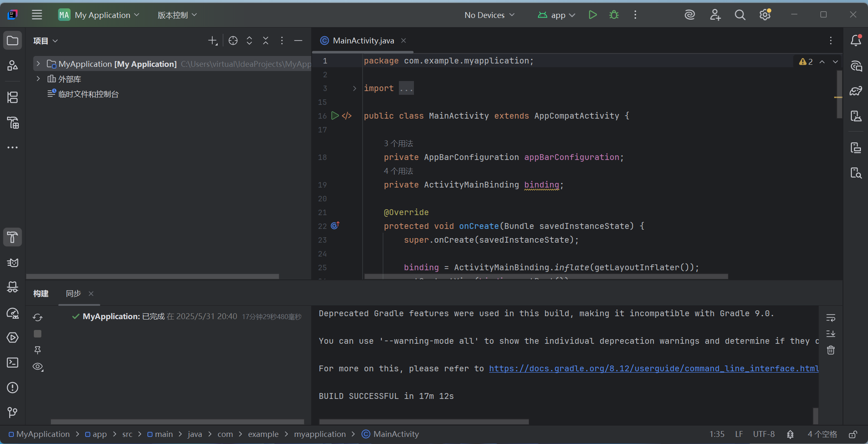The height and width of the screenshot is (444, 868).
Task: Open the Gradle docs hyperlink
Action: pos(653,368)
